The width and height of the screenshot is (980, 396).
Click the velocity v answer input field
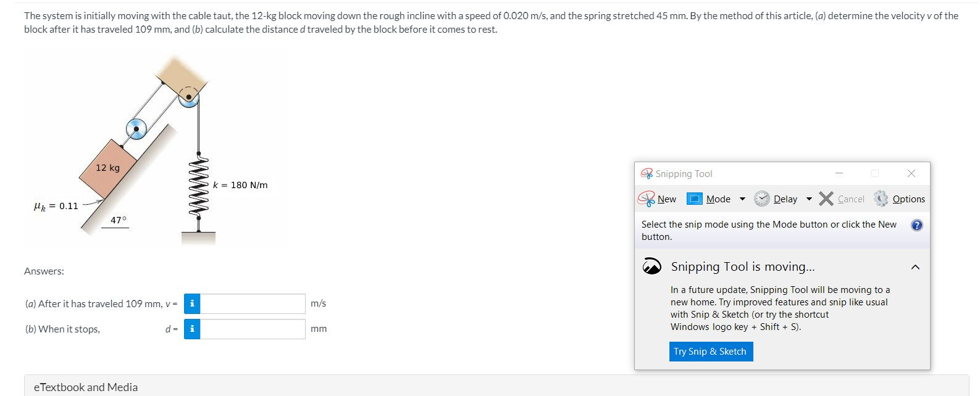click(x=253, y=303)
